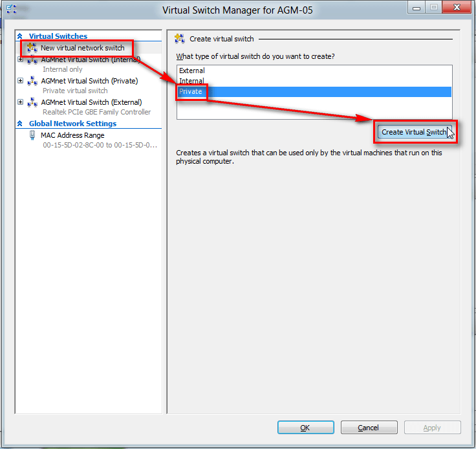476x449 pixels.
Task: Choose Private in the switch type list
Action: [191, 92]
